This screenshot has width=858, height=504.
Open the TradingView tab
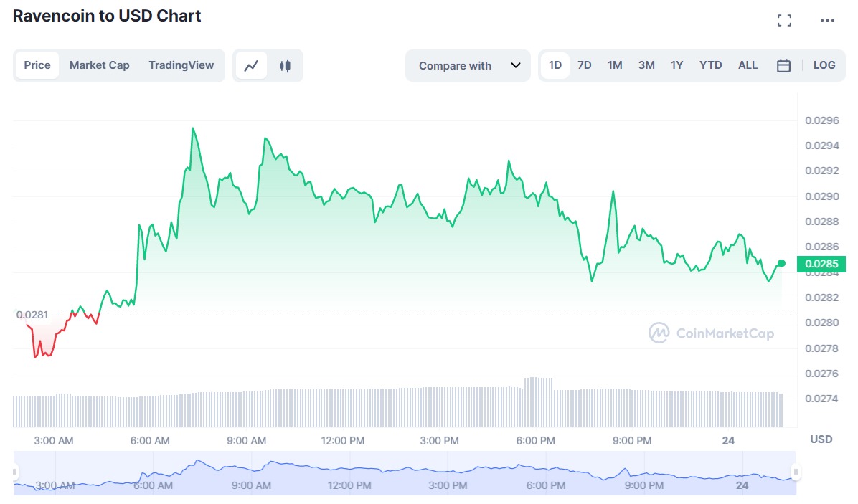tap(181, 65)
